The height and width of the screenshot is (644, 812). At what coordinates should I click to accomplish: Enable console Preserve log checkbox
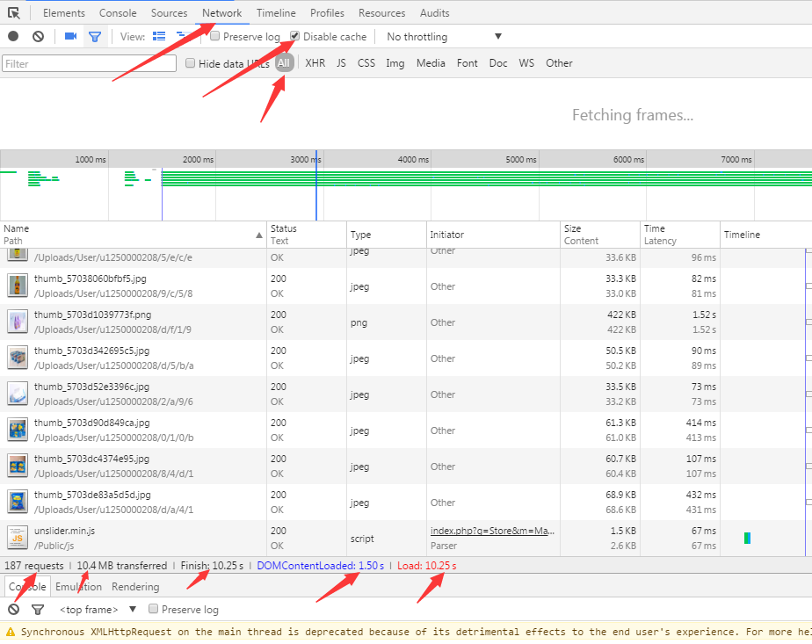tap(153, 608)
